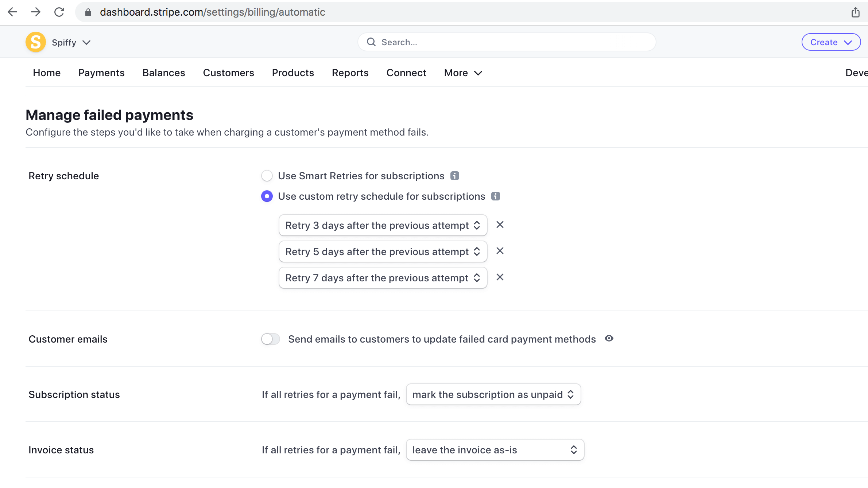
Task: Open the Retry 7 days after previous attempt dropdown
Action: (383, 278)
